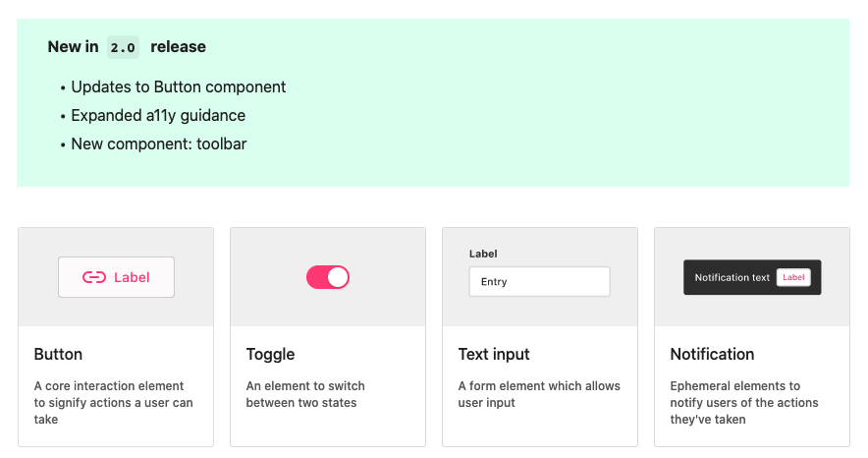This screenshot has width=868, height=458.
Task: Open the Button component card title
Action: click(x=58, y=354)
